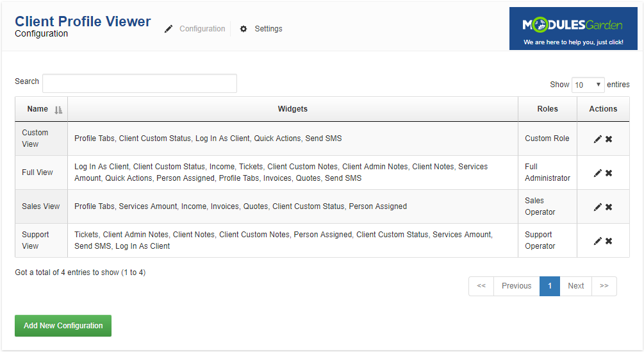Screen dimensions: 644x352
Task: Go to the first page (<<)
Action: click(x=481, y=286)
